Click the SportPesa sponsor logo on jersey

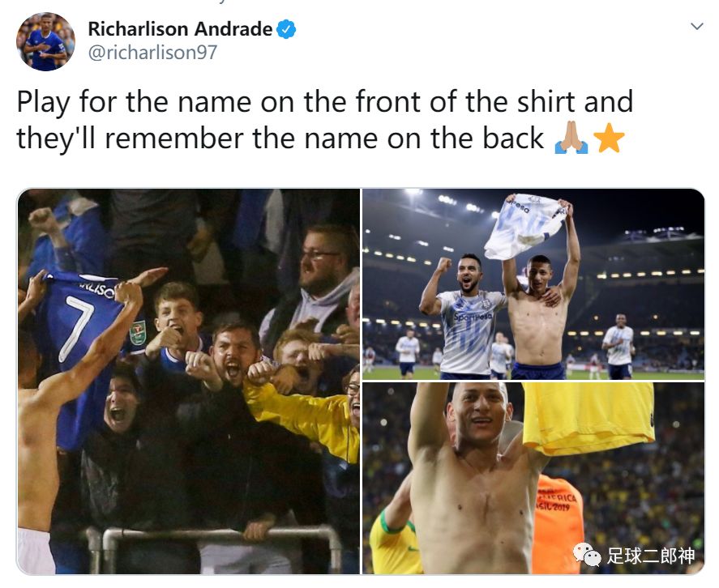tap(473, 317)
